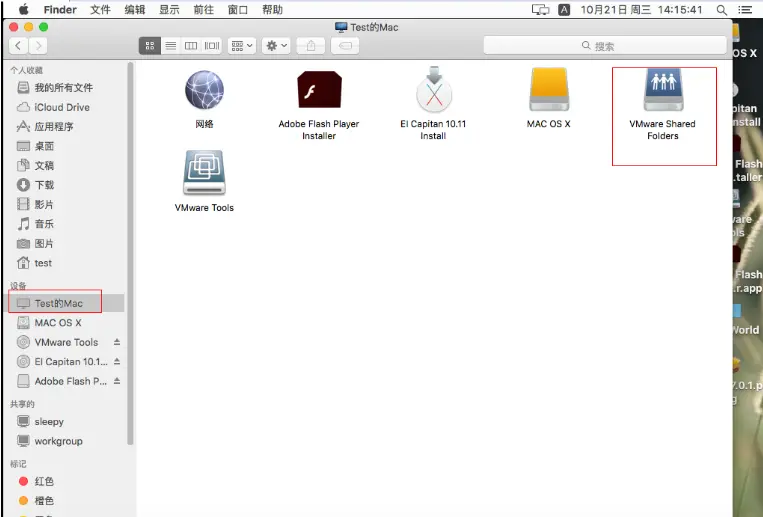The height and width of the screenshot is (517, 763).
Task: Open Adobe Flash Player Installer volume
Action: (x=319, y=90)
